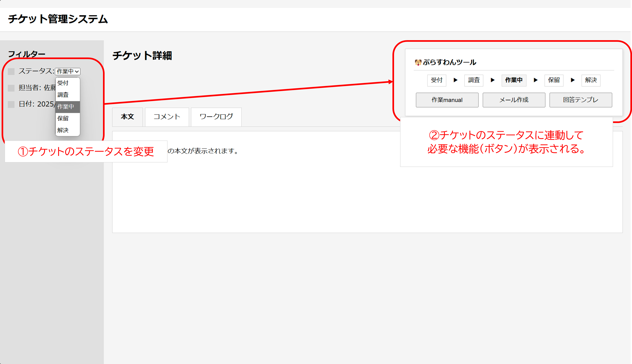Switch to the コメント tab

[167, 117]
